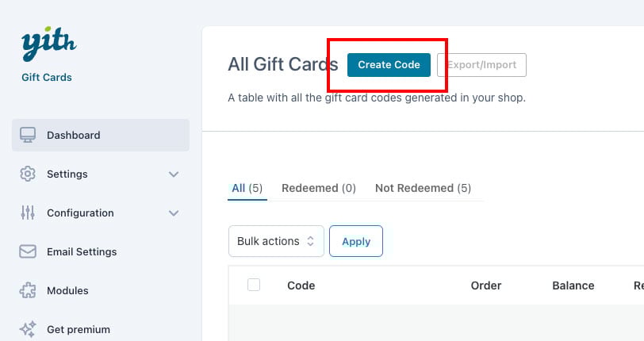Click the Apply button
644x341 pixels.
[356, 241]
